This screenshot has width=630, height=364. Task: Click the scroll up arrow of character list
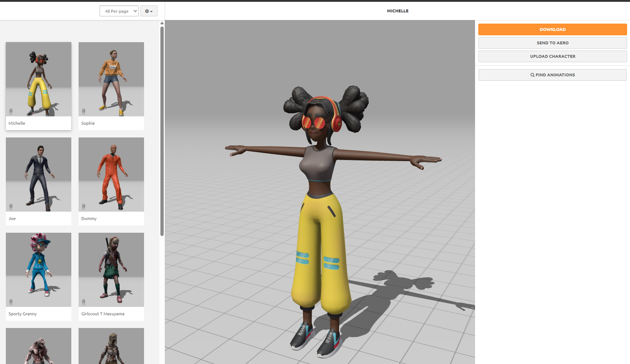(x=162, y=23)
